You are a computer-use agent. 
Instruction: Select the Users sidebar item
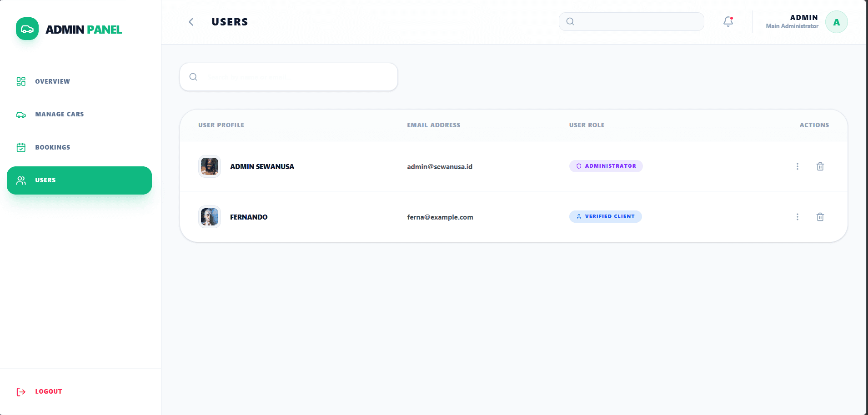[x=79, y=180]
